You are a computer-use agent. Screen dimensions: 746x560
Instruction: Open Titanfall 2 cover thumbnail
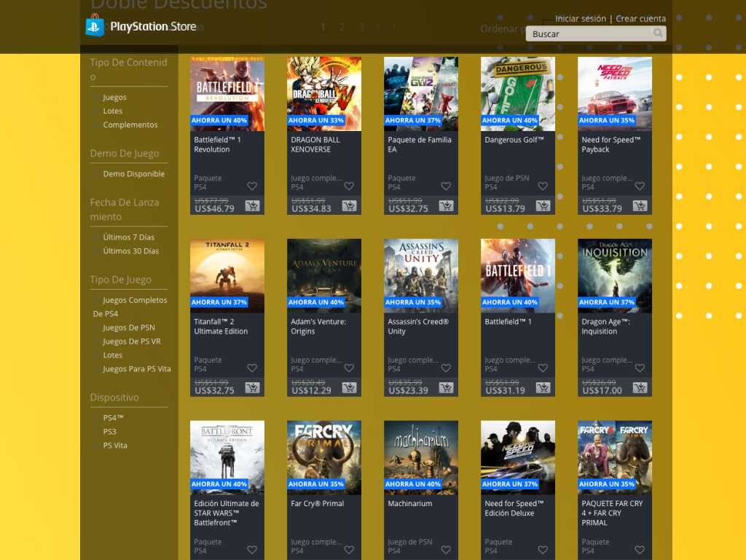coord(227,276)
